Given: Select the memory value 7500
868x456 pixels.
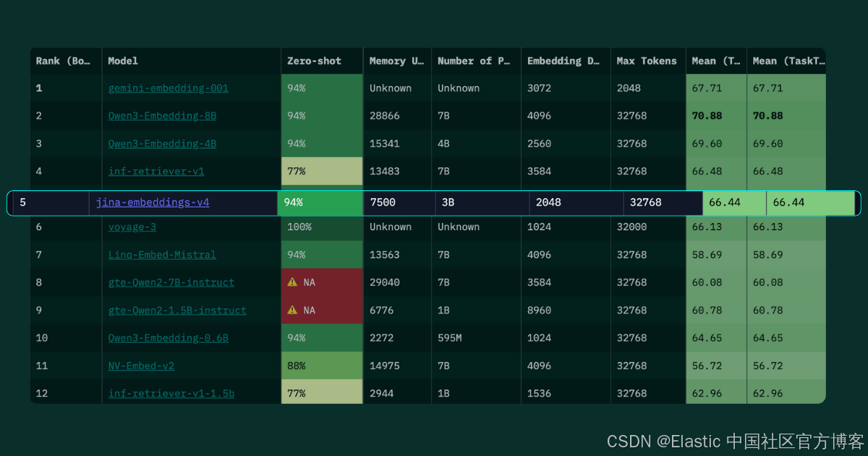Looking at the screenshot, I should (383, 203).
